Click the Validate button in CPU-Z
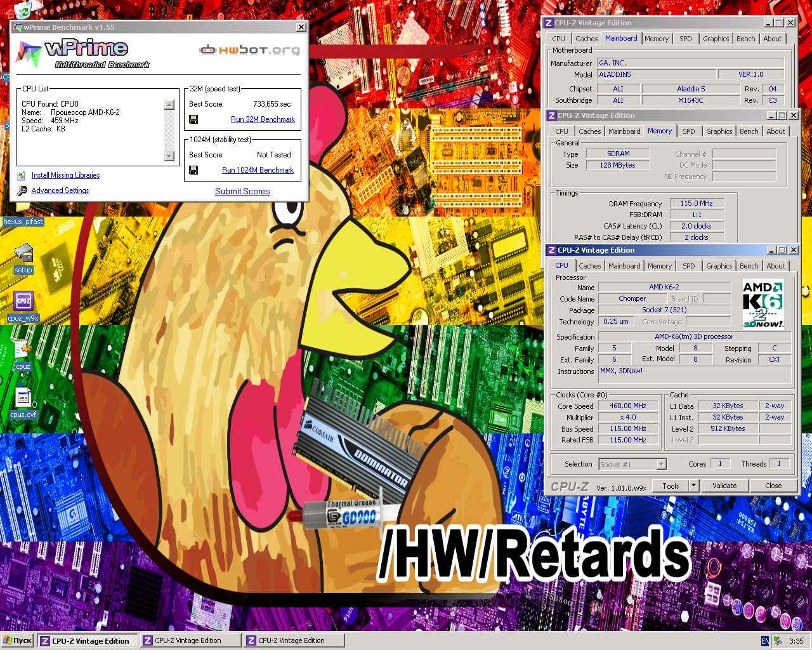The width and height of the screenshot is (812, 650). [x=724, y=486]
